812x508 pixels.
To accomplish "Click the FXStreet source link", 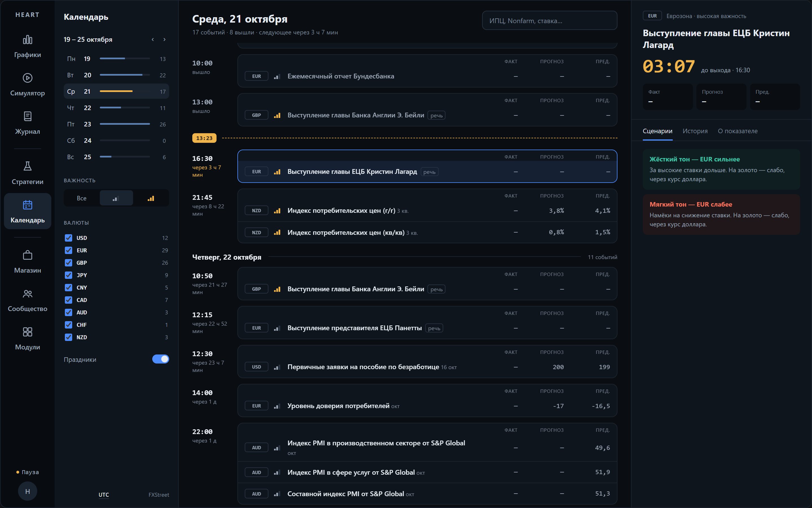I will tap(159, 494).
